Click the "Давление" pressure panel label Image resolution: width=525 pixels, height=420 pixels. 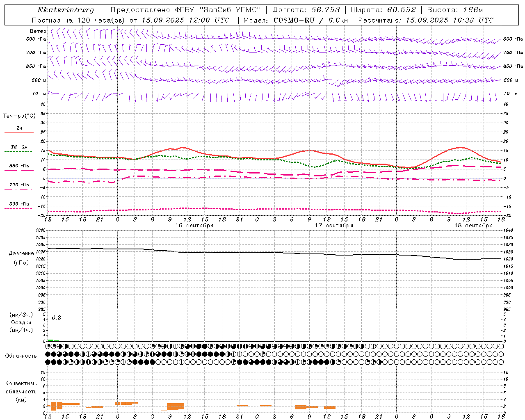(21, 253)
